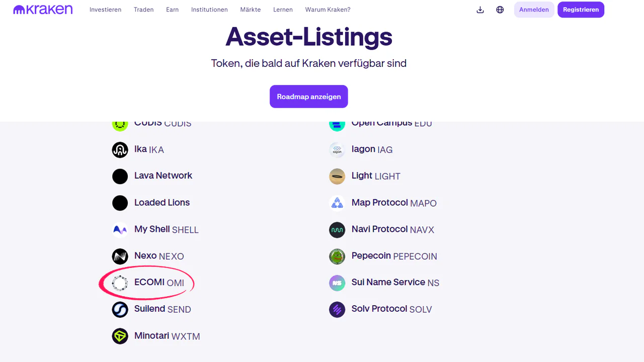Click the Nexo token icon
The width and height of the screenshot is (644, 362).
[x=120, y=256]
